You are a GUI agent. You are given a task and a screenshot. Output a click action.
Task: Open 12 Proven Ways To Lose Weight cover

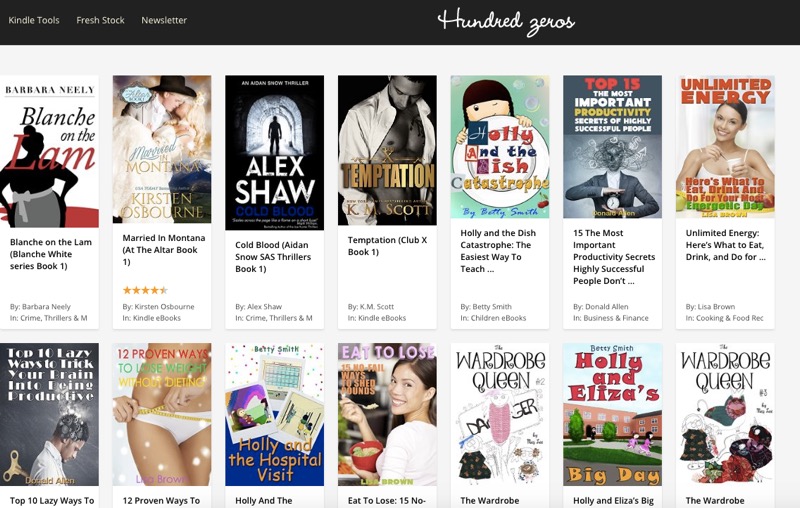162,414
